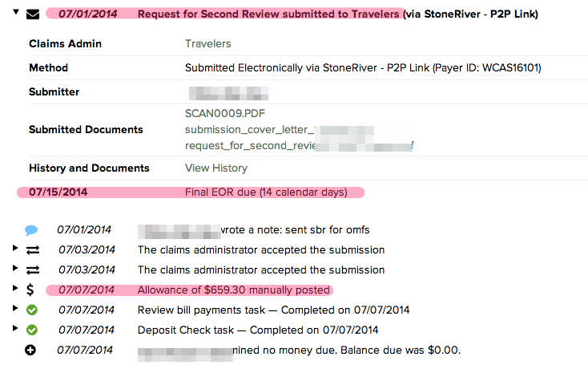Click the green check beside Deposit Check task

32,330
